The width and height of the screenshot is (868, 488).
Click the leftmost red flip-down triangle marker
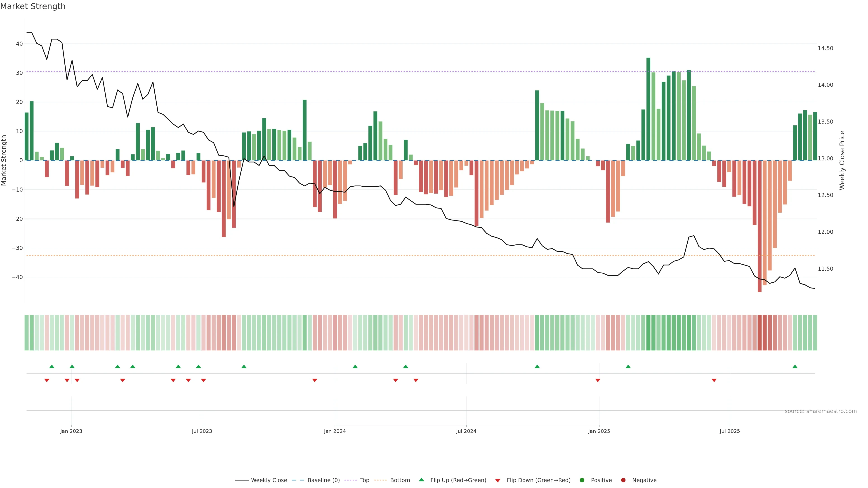pos(47,380)
